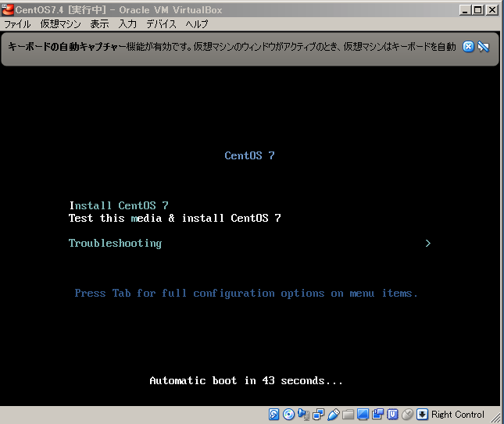504x424 pixels.
Task: Open the デバイス menu
Action: click(x=161, y=24)
